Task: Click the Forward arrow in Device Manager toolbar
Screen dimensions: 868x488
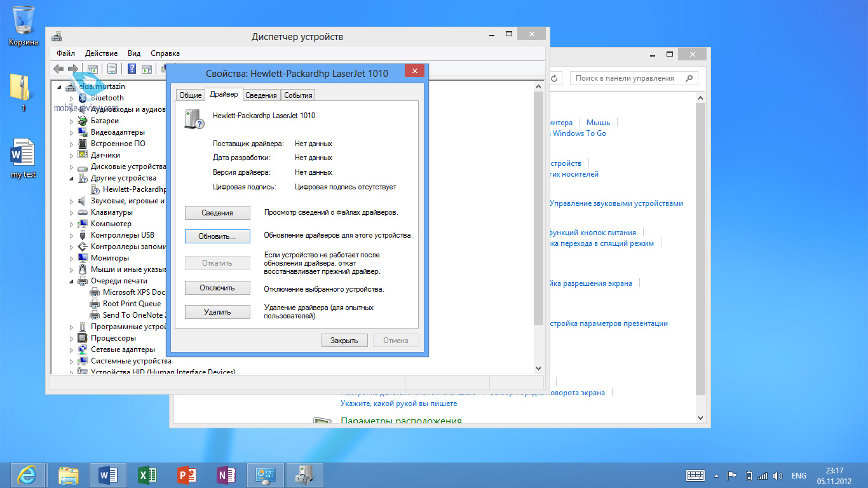Action: (x=73, y=69)
